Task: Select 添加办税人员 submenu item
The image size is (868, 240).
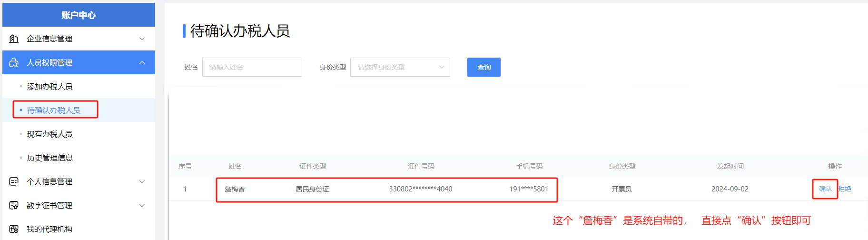Action: click(79, 86)
